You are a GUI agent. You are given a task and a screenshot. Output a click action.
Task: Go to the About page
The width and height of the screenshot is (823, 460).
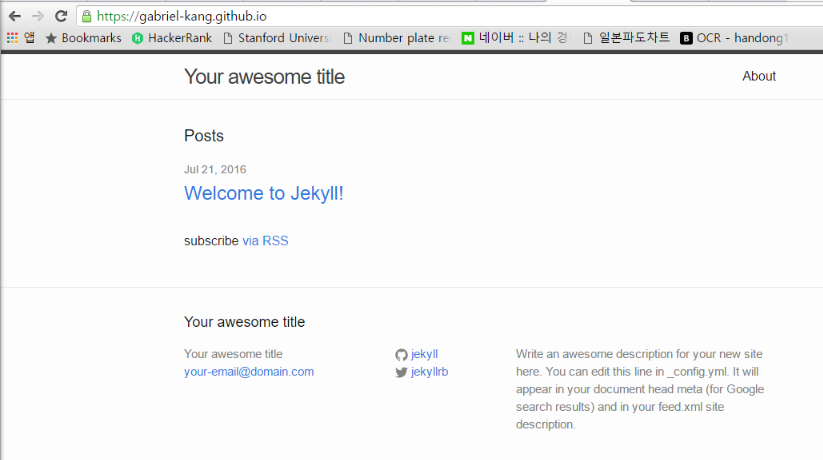759,76
